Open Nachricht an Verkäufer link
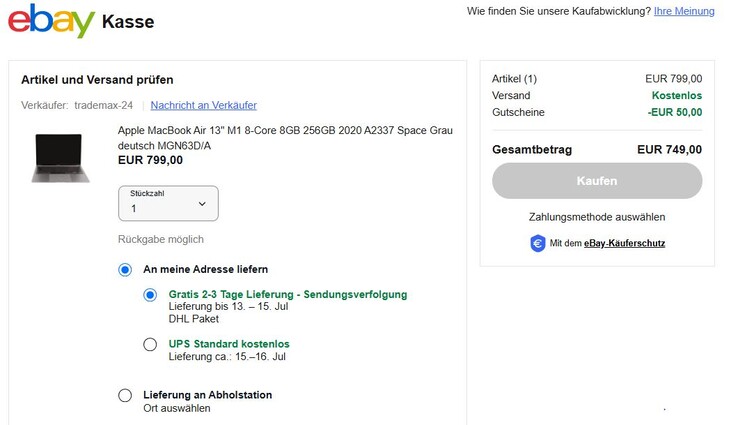 click(203, 105)
